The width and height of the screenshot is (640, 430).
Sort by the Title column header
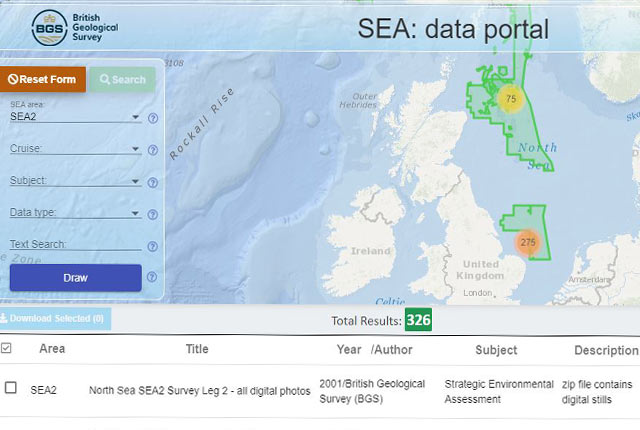[x=197, y=349]
